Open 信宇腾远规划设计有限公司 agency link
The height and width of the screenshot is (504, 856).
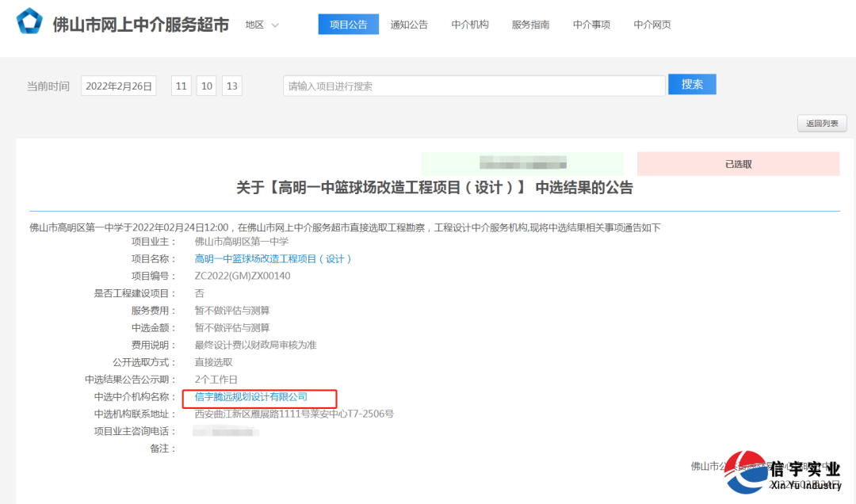click(x=250, y=397)
